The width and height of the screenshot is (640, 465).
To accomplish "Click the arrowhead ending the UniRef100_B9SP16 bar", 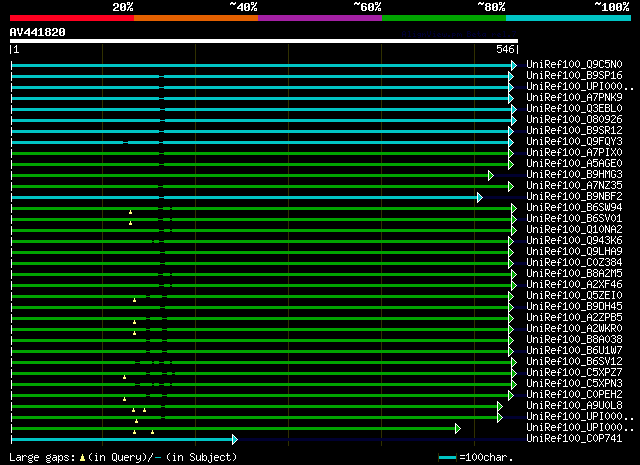I will point(511,76).
